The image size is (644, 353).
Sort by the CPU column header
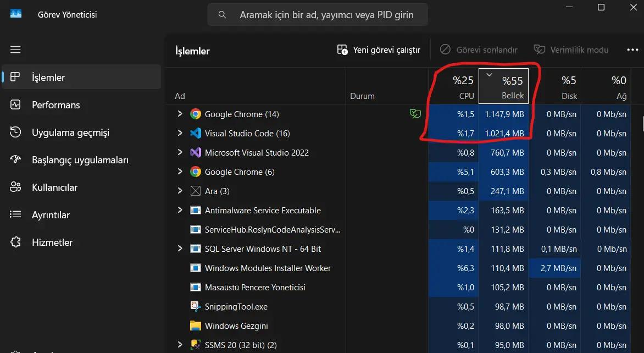(453, 86)
